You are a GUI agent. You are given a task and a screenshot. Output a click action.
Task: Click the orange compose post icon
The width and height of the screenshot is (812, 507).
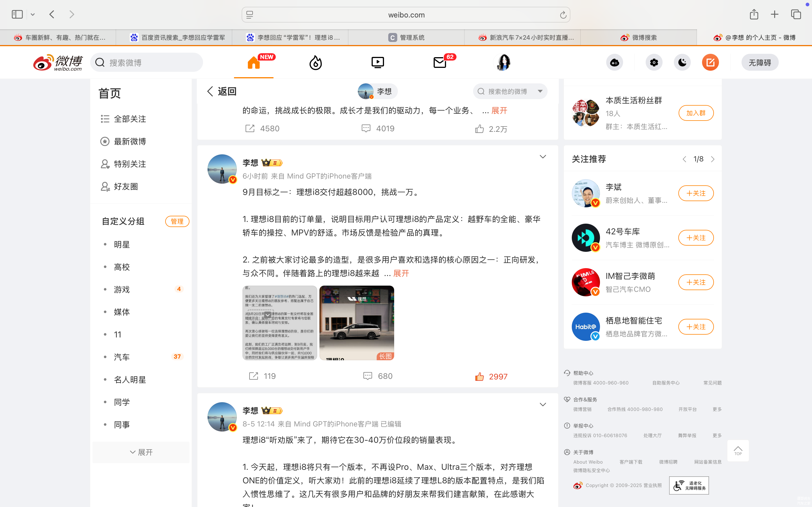(710, 63)
